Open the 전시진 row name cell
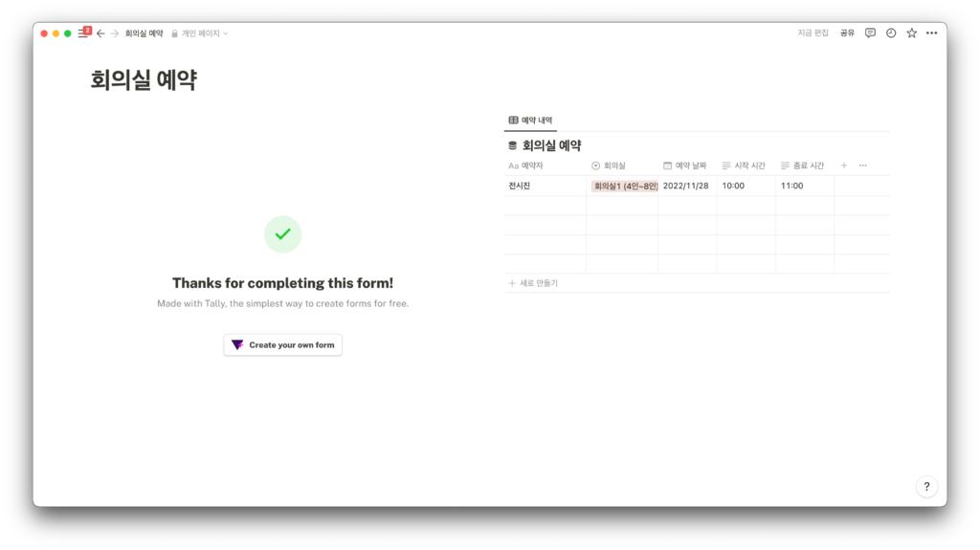 click(520, 186)
